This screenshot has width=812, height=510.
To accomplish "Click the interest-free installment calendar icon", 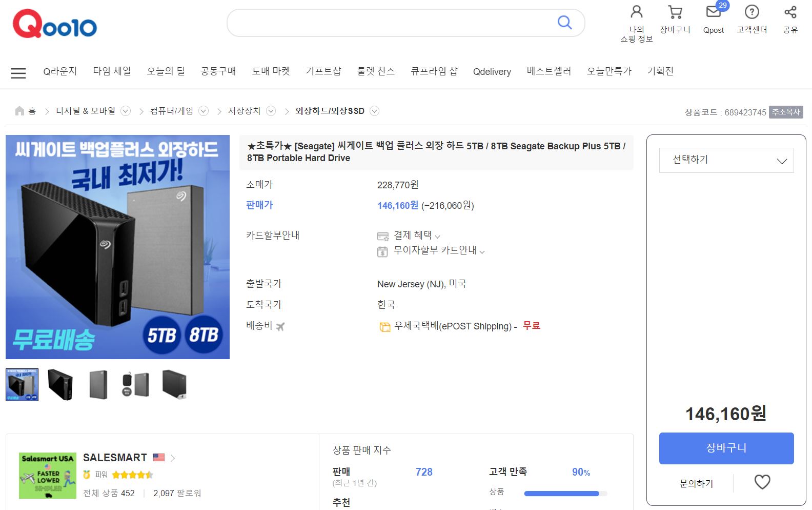I will click(x=382, y=251).
